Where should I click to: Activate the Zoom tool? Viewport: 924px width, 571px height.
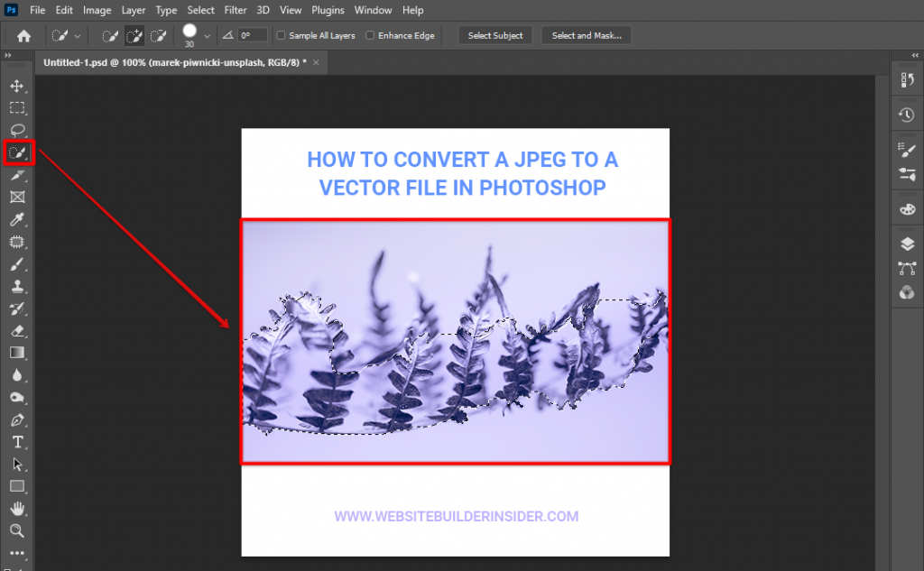(x=17, y=531)
